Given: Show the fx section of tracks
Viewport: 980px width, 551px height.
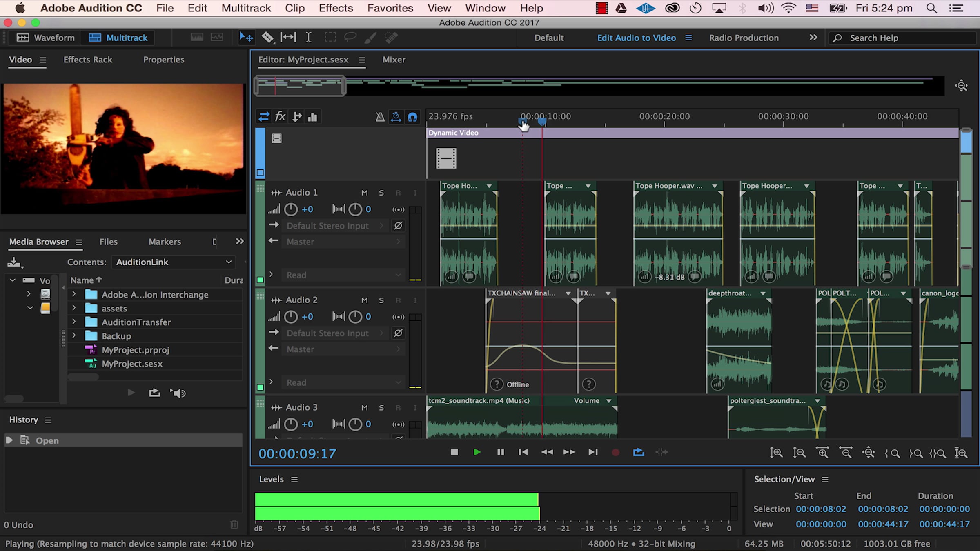Looking at the screenshot, I should [280, 117].
